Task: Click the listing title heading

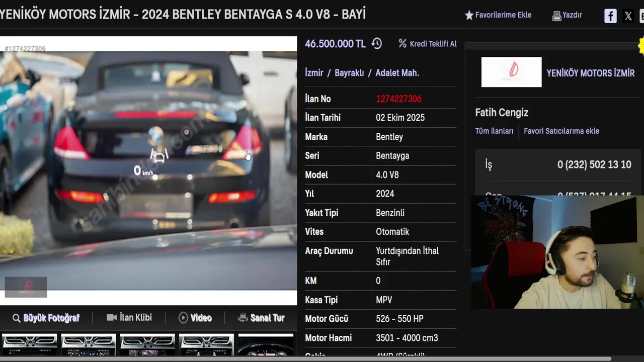Action: (x=183, y=15)
